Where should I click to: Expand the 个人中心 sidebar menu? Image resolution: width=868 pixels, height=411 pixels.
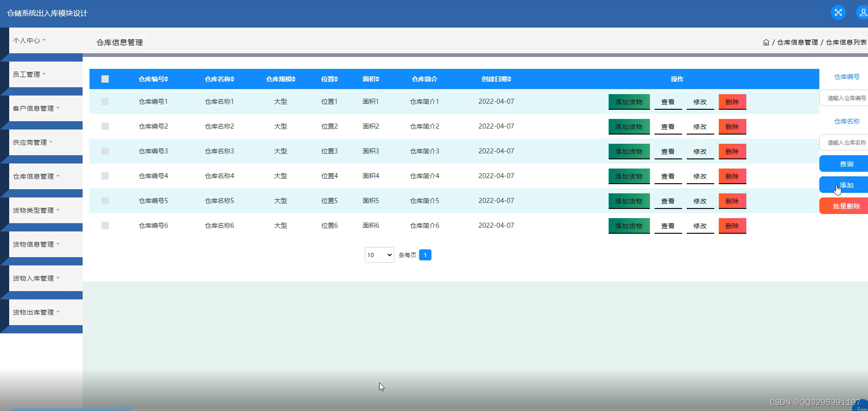pos(45,40)
